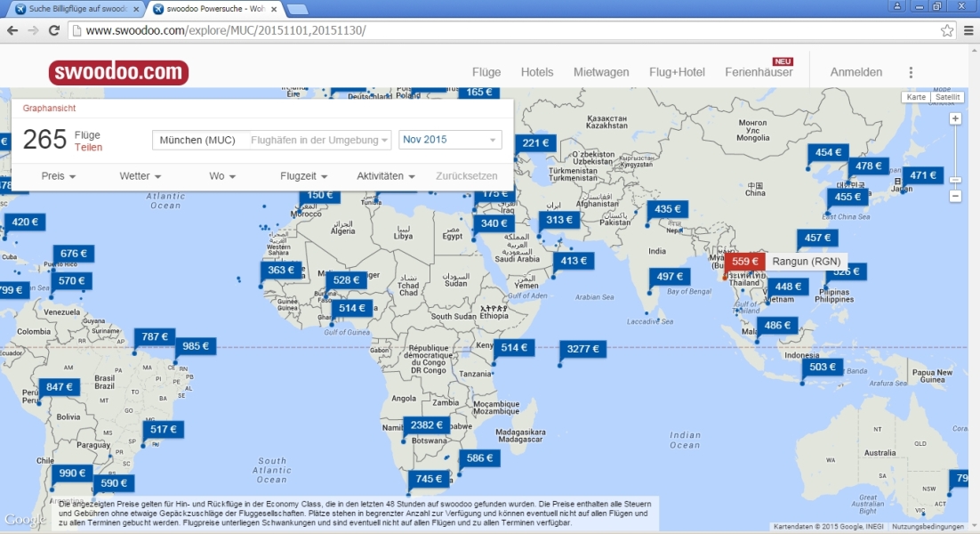Expand the Preis filter

click(58, 176)
